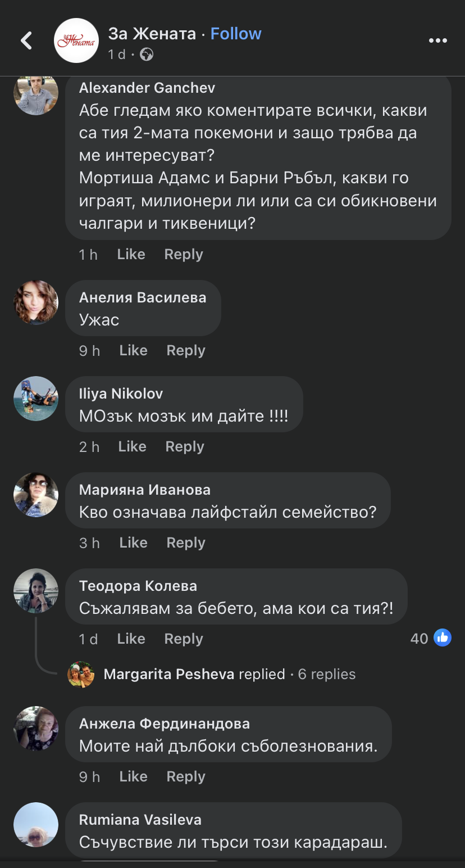This screenshot has width=465, height=868.
Task: Tap the back arrow icon
Action: (x=26, y=40)
